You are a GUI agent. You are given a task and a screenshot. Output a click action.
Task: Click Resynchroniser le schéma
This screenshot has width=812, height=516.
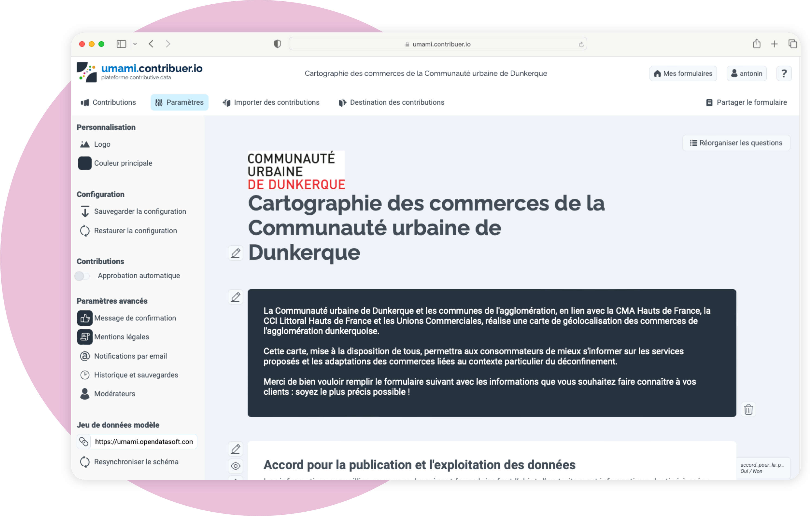129,462
